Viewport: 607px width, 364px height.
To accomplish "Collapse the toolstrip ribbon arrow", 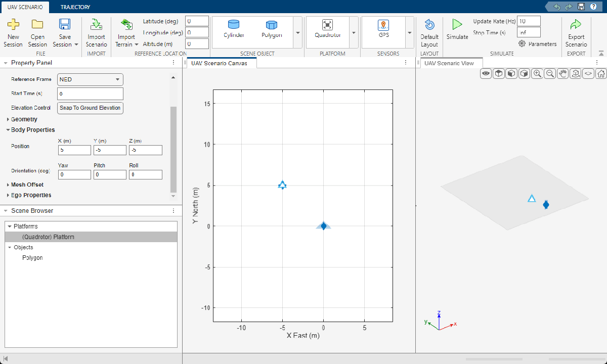I will [x=601, y=53].
